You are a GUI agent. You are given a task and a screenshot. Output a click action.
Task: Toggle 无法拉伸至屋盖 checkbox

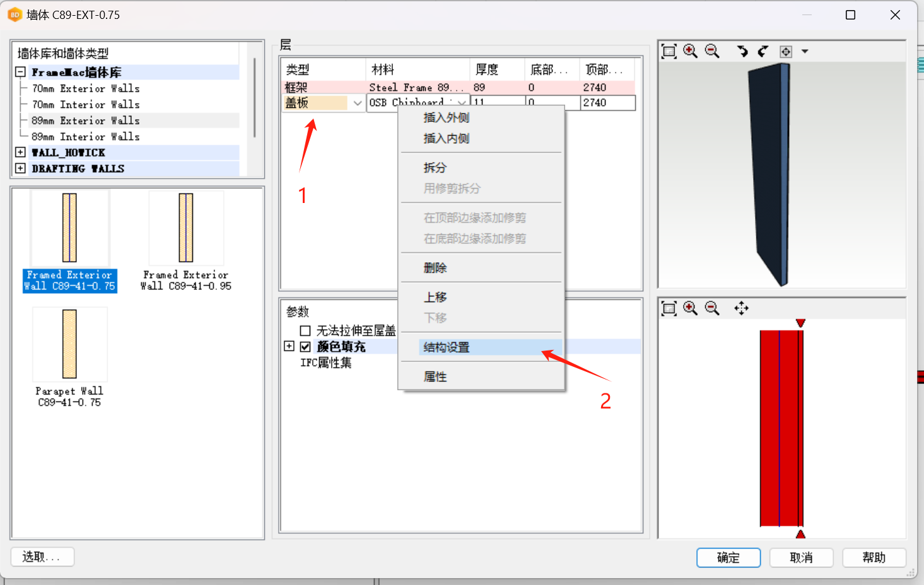305,330
